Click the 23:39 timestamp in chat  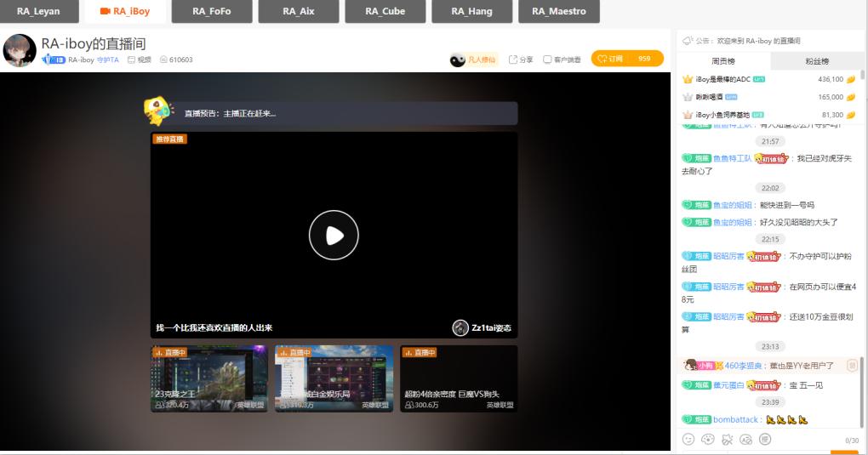770,402
